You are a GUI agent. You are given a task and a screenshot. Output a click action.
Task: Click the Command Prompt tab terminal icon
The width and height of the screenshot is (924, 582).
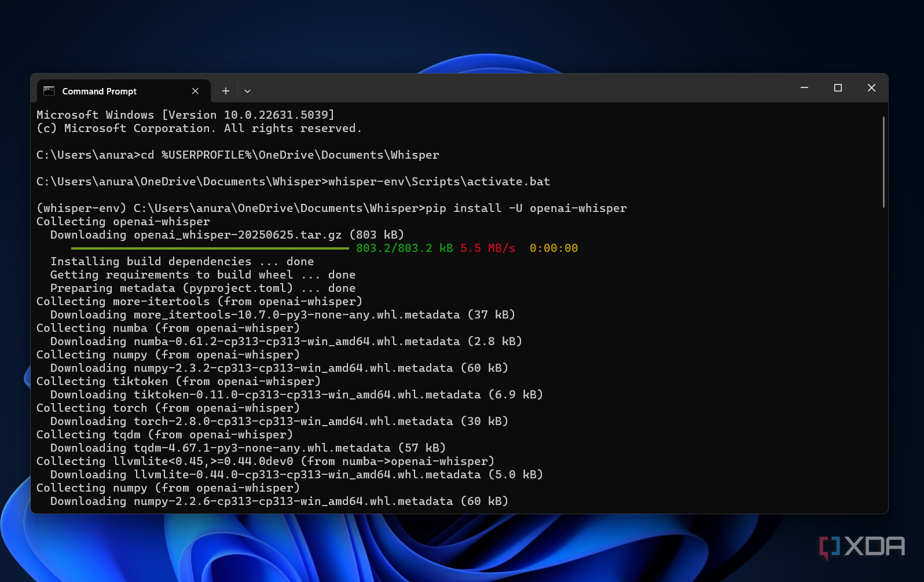point(49,91)
